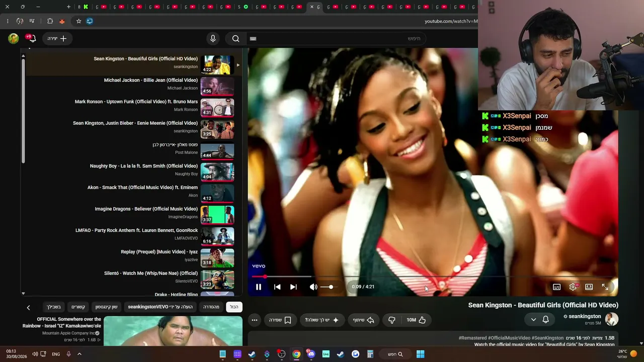Image resolution: width=644 pixels, height=362 pixels.
Task: Open the Windows Start menu
Action: coord(421,354)
